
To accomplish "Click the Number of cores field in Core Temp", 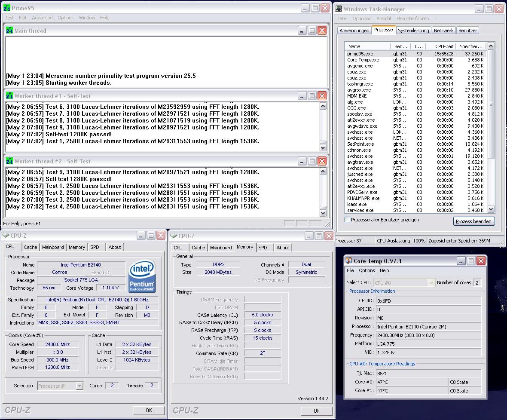I will (x=477, y=282).
